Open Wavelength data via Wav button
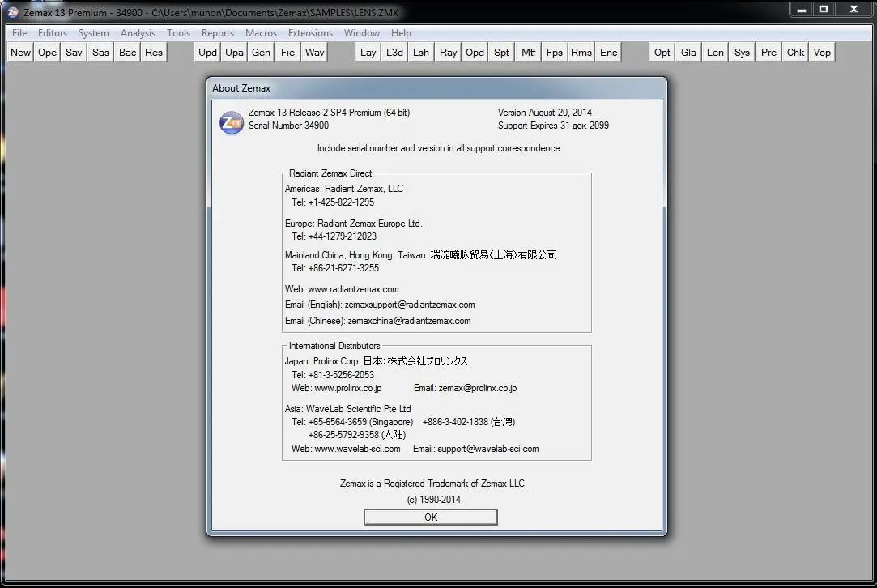Image resolution: width=877 pixels, height=588 pixels. [315, 53]
